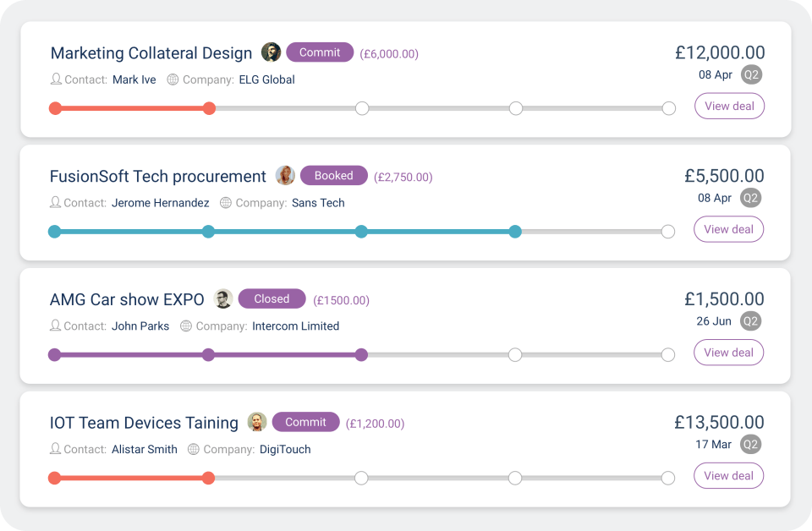Click the Q2 badge on the £13,500.00 deal
Viewport: 812px width, 531px height.
tap(750, 444)
